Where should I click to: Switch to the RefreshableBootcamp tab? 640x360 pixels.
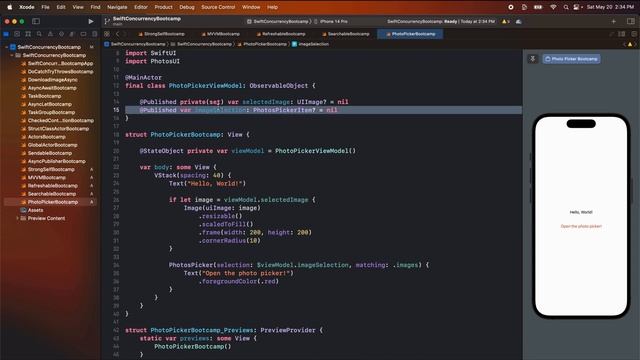[281, 34]
